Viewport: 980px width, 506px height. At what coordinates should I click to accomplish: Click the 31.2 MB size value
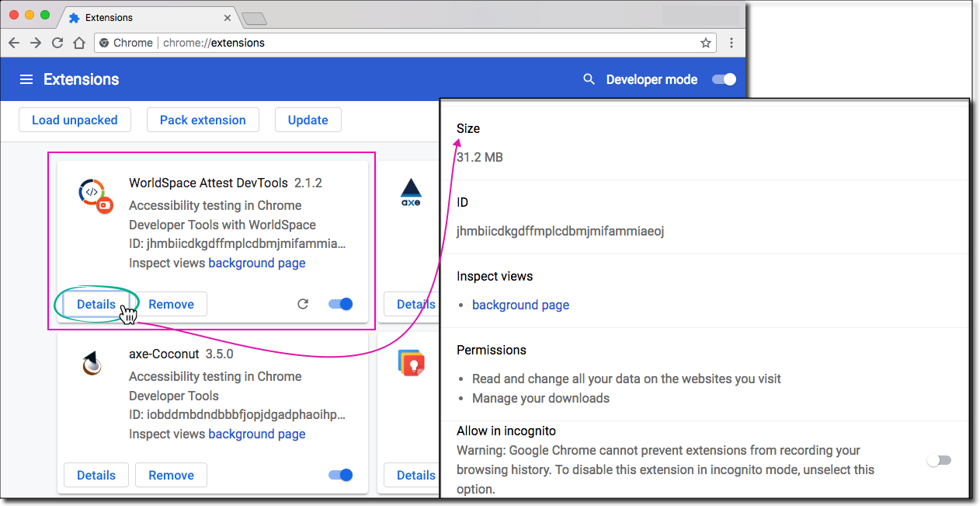pos(480,157)
